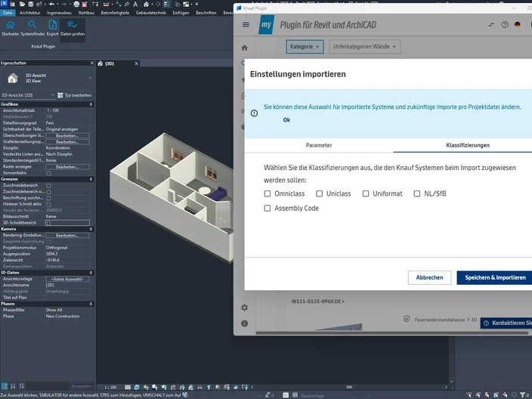Open the Datei menu tab
Viewport: 532px width, 399px height.
coord(8,13)
